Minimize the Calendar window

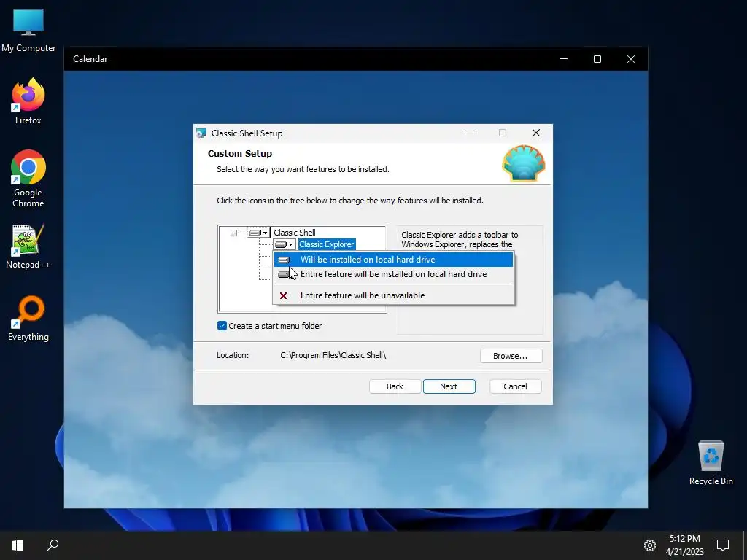click(564, 59)
